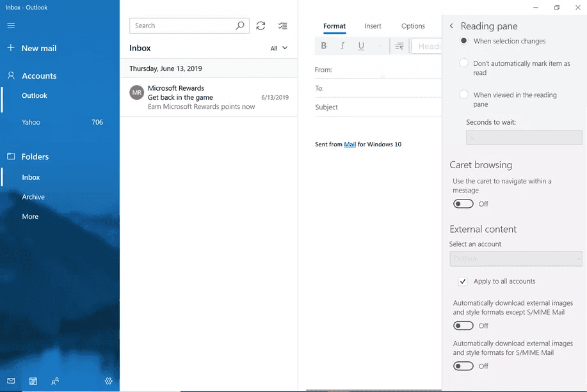Apply Italic formatting
The image size is (587, 392).
(342, 45)
